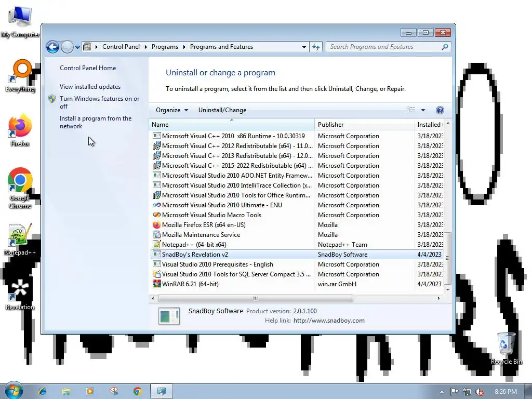This screenshot has width=532, height=399.
Task: Click the horizontal scrollbar left arrow
Action: pos(153,298)
